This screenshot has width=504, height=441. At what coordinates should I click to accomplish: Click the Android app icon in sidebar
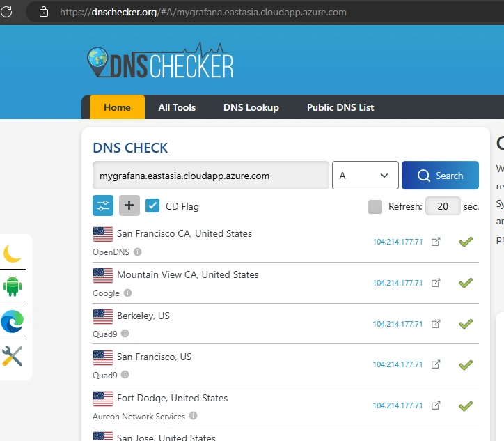13,286
